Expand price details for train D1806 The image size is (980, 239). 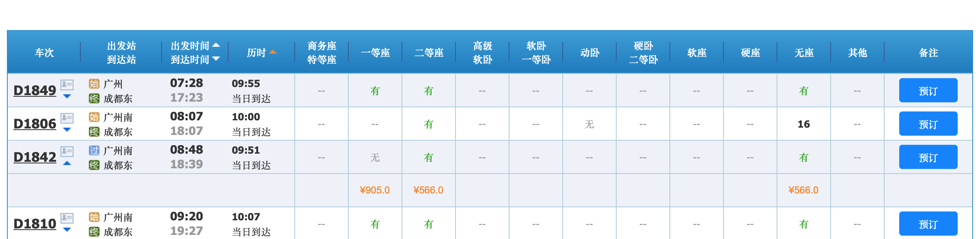click(67, 130)
